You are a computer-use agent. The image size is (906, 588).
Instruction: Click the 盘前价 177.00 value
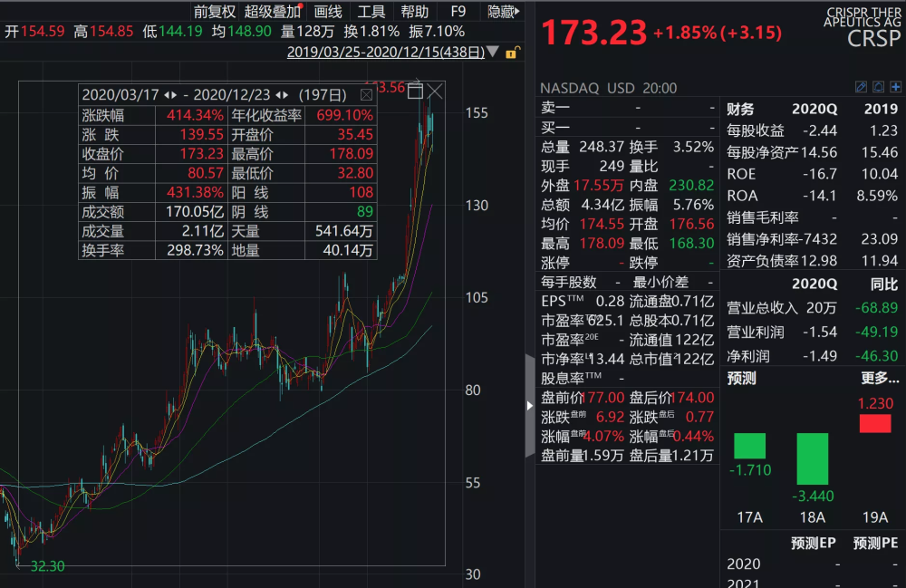tap(603, 398)
